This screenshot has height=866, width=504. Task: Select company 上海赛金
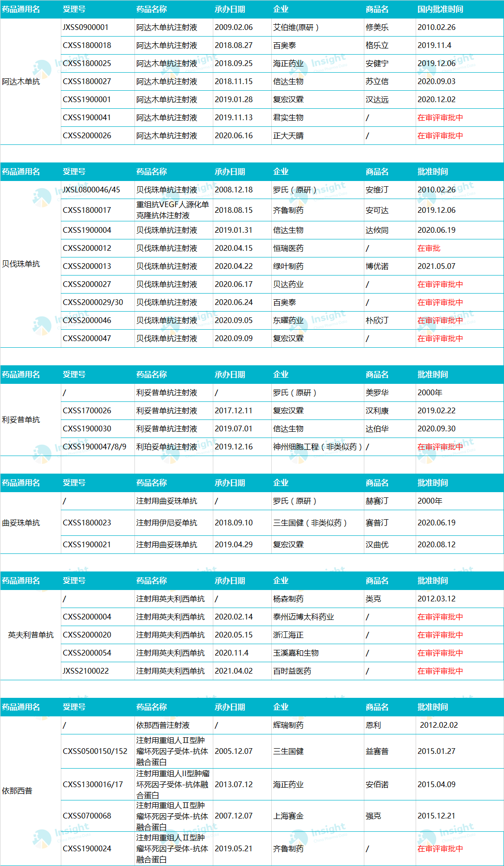point(288,816)
